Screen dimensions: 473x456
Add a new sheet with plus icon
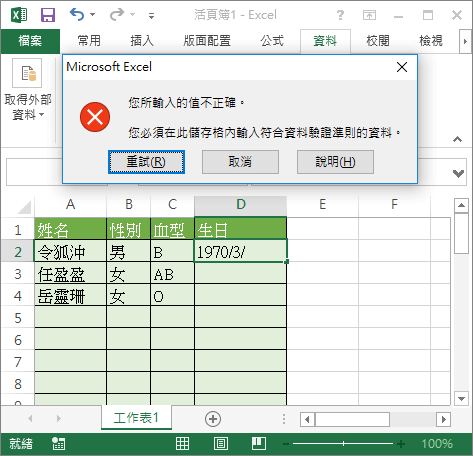213,419
